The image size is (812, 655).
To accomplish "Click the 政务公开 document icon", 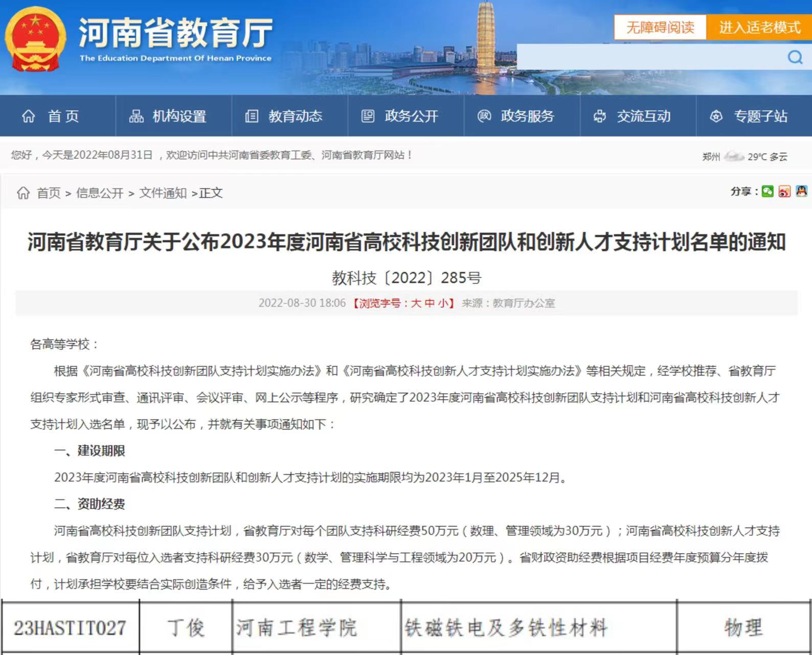I will click(368, 116).
